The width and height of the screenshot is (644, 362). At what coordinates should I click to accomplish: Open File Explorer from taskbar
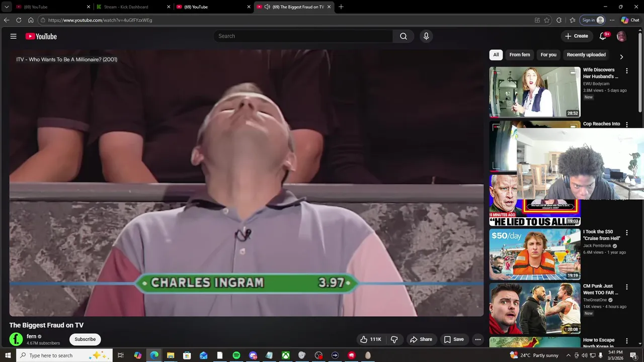coord(171,355)
